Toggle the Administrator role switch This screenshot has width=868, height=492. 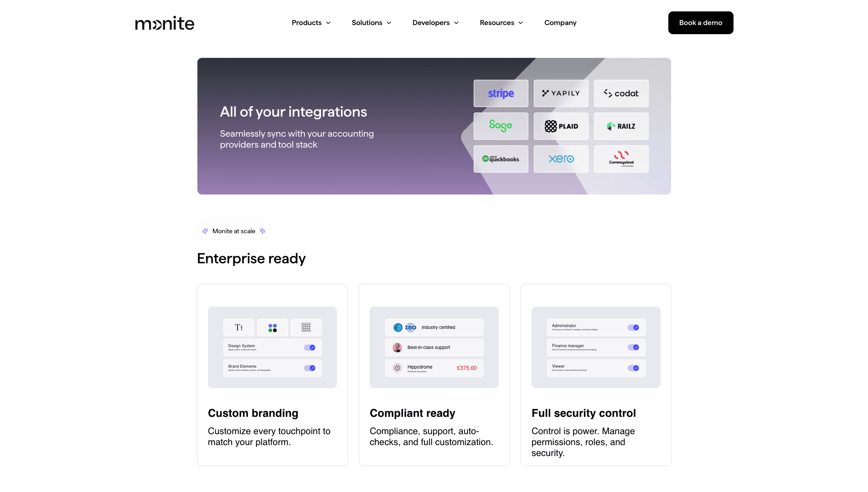pos(633,328)
